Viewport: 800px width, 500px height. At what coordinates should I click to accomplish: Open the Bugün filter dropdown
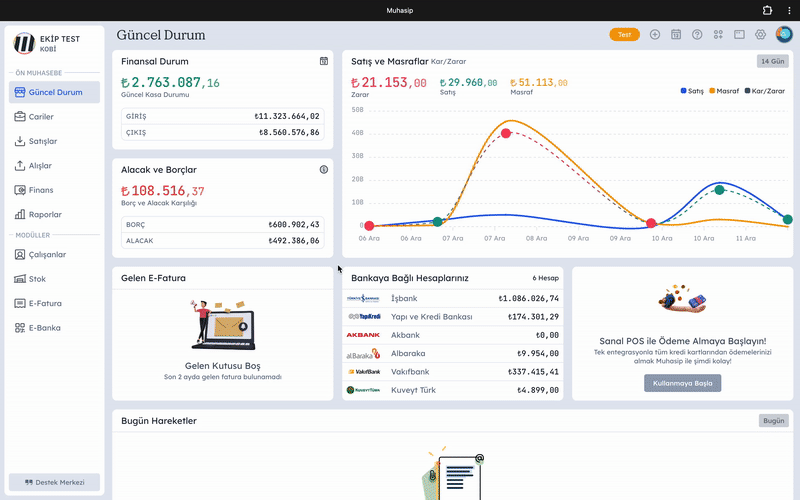[773, 421]
